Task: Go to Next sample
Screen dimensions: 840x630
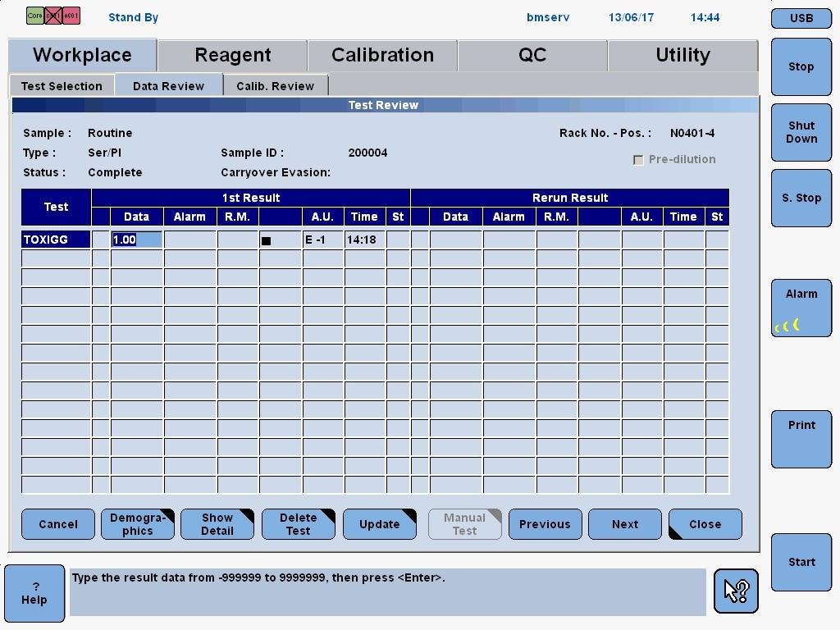Action: pos(625,524)
